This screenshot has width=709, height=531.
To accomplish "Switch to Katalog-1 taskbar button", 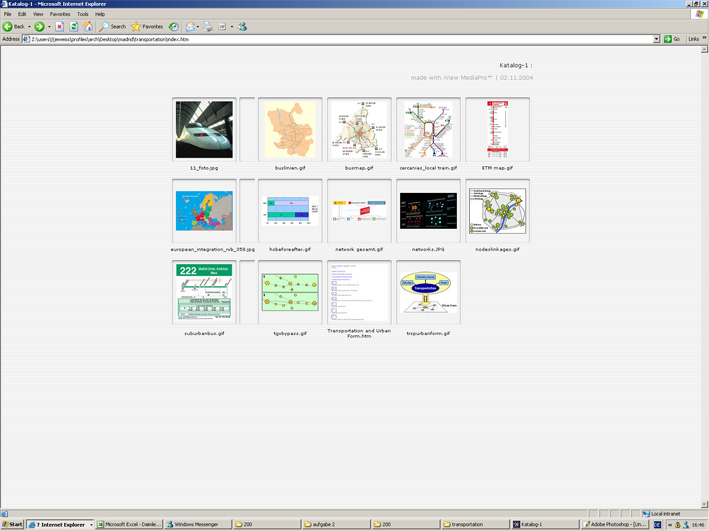I will 544,524.
